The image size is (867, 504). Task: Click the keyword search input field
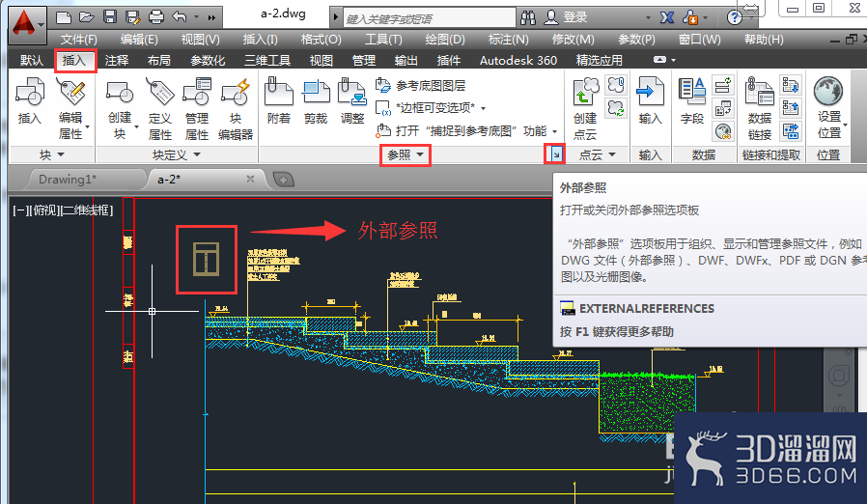[x=429, y=18]
